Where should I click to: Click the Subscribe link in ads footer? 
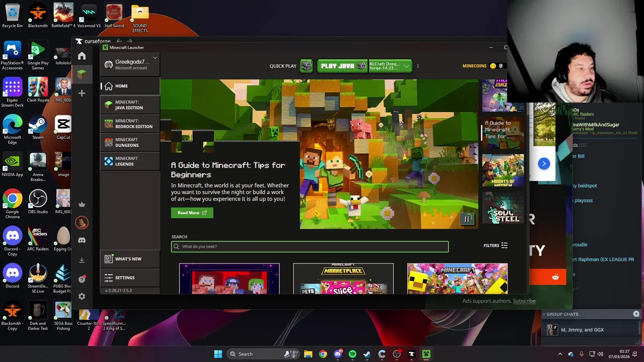524,301
